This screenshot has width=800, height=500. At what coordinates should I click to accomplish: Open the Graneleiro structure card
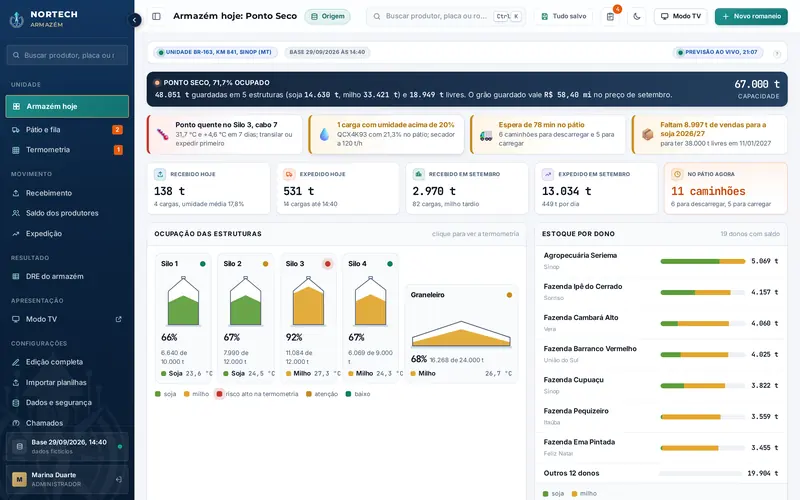(461, 334)
